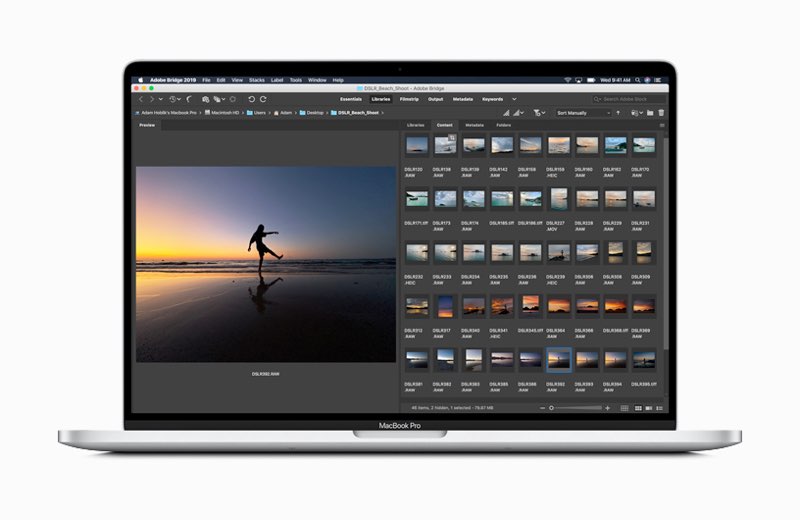
Task: Open the Refine batch tools icon
Action: click(x=219, y=99)
